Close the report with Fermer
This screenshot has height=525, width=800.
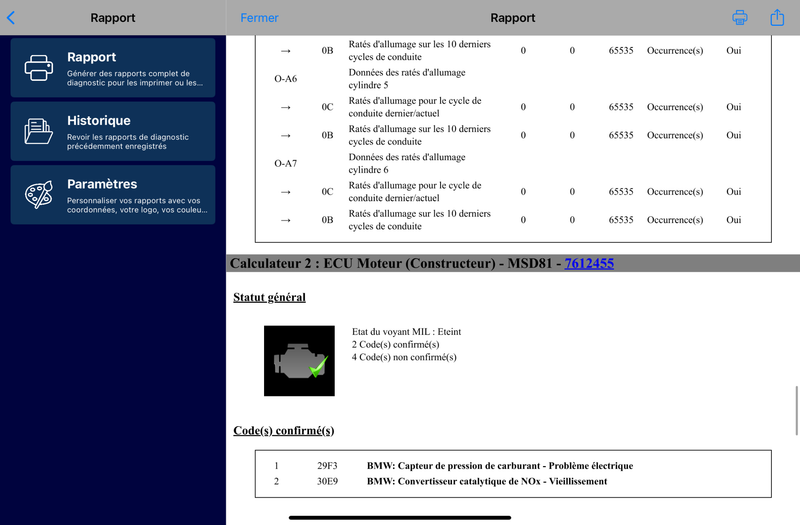pos(259,18)
